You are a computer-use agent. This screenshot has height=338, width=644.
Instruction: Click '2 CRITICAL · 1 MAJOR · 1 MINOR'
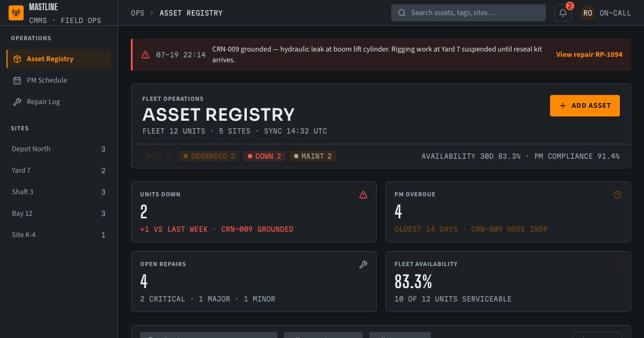coord(208,299)
